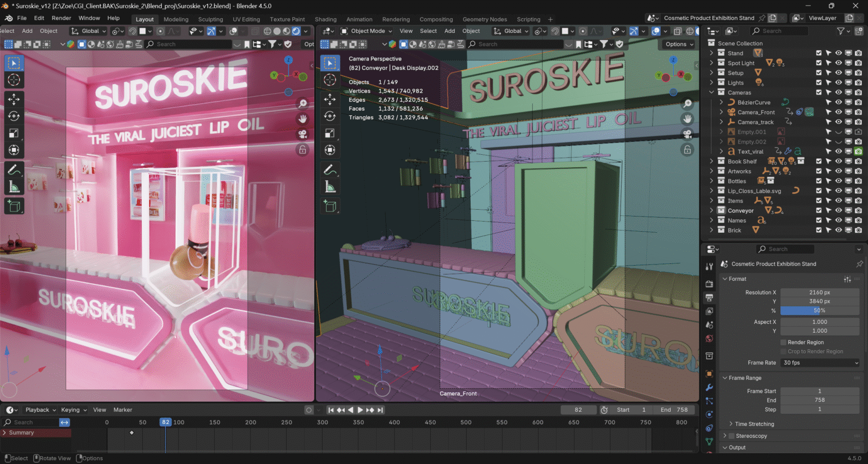Expand the Conveyor collection in outliner
Image resolution: width=868 pixels, height=464 pixels.
tap(711, 211)
